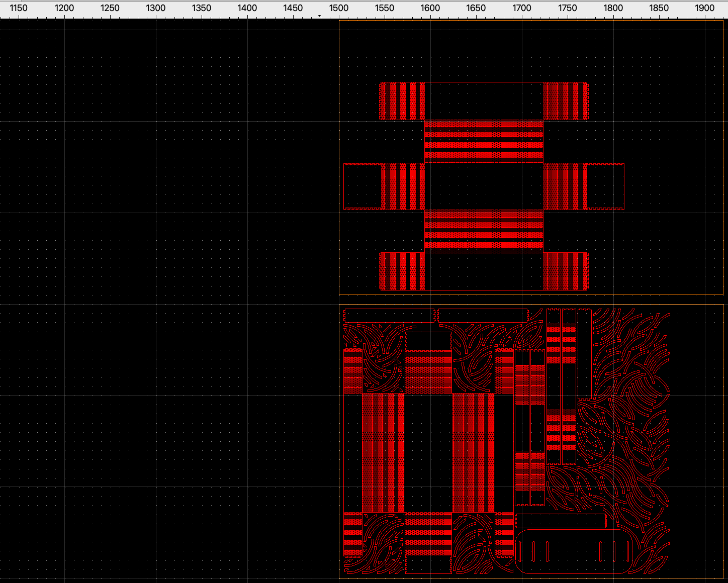Screen dimensions: 728x583
Task: Click the small cursor position marker on ruler
Action: pos(320,16)
